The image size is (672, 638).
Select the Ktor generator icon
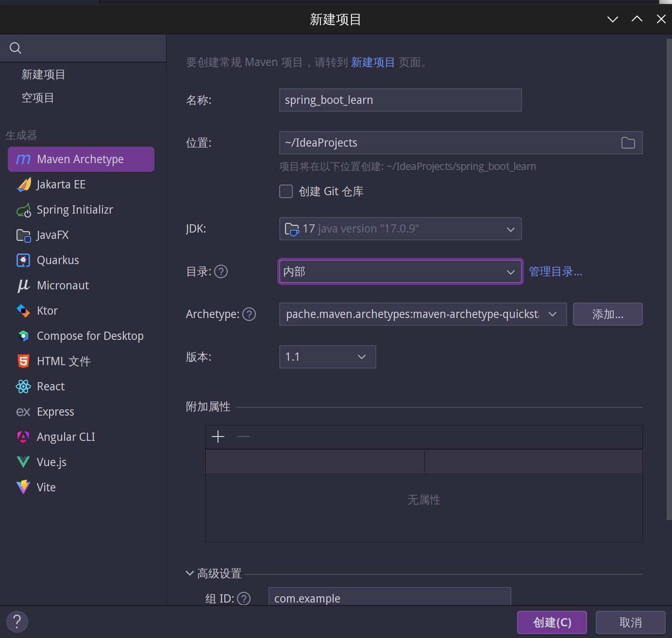pos(23,311)
